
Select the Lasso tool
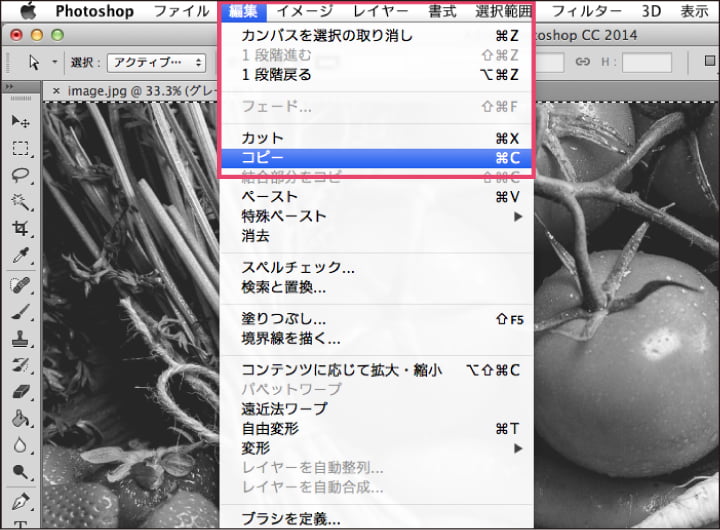click(x=20, y=175)
